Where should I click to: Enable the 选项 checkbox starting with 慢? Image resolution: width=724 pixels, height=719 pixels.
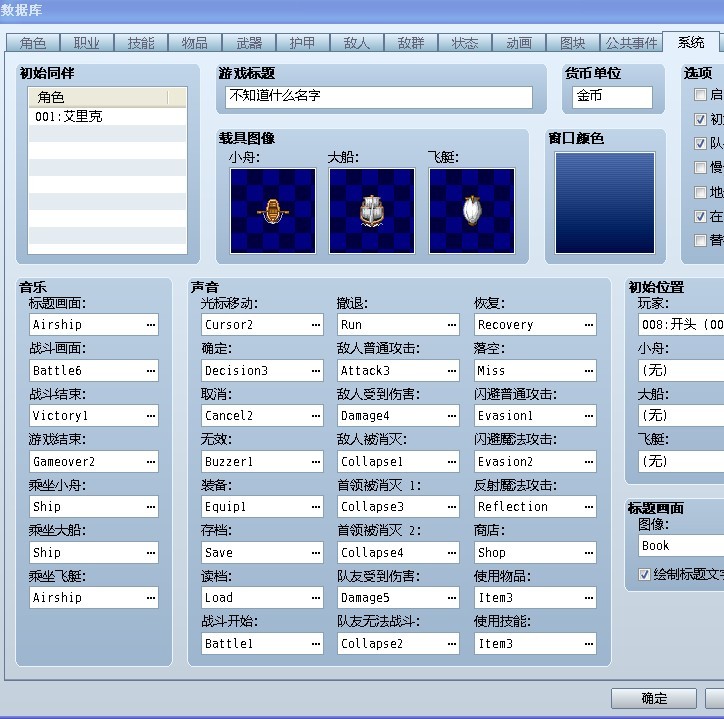pos(700,167)
